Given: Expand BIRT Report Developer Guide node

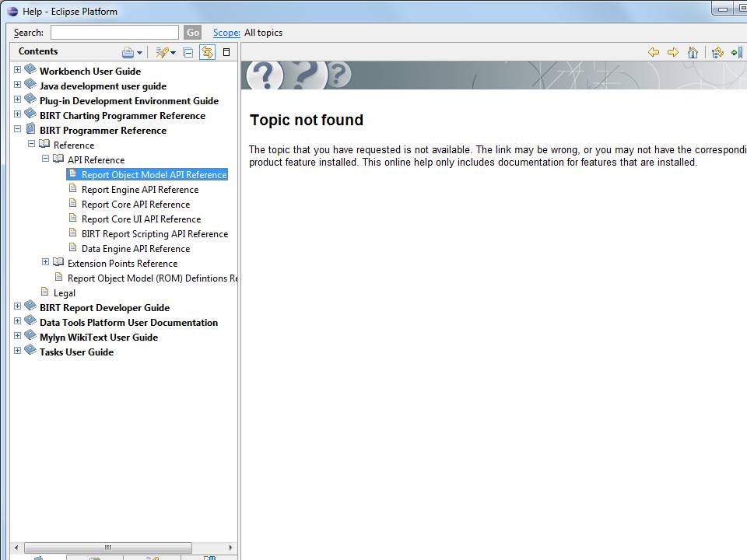Looking at the screenshot, I should [18, 306].
